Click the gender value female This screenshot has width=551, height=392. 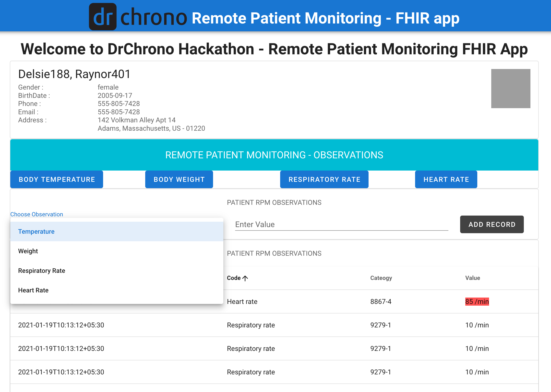coord(108,87)
